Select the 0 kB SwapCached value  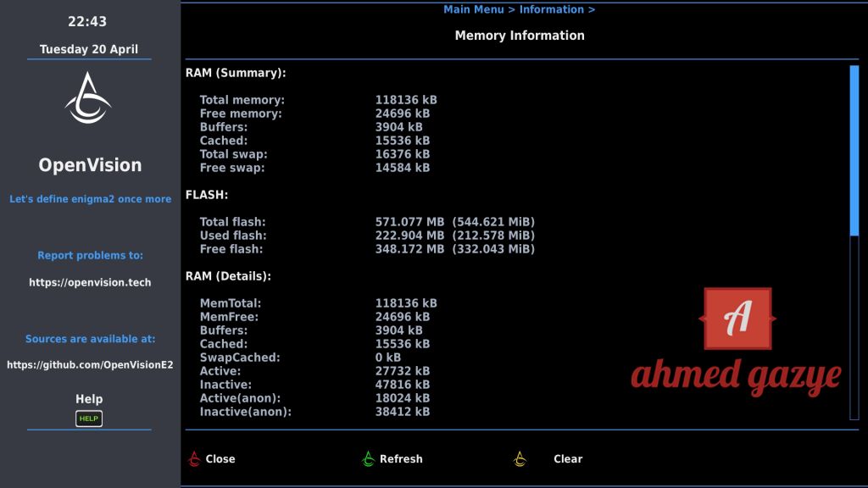[x=388, y=358]
